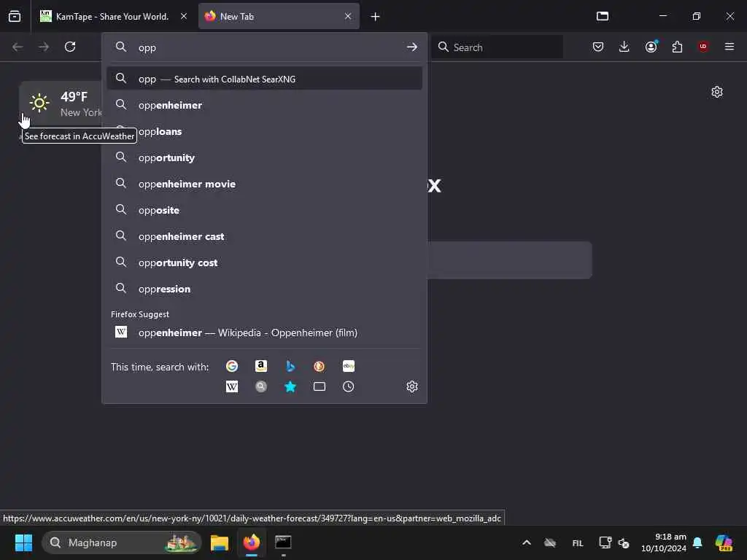Open the Firefox account menu
747x560 pixels.
point(651,47)
